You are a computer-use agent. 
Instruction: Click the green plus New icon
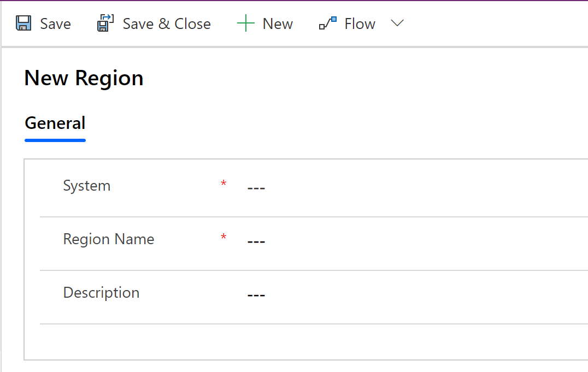tap(245, 23)
